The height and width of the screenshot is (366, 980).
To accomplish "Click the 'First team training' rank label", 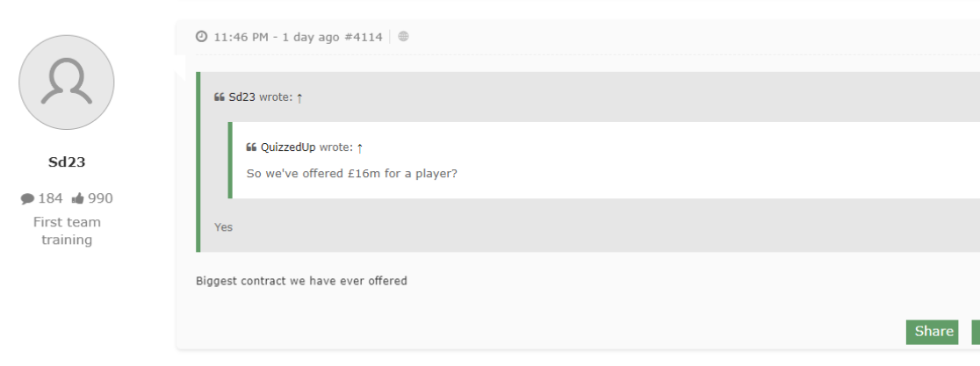I will (67, 231).
